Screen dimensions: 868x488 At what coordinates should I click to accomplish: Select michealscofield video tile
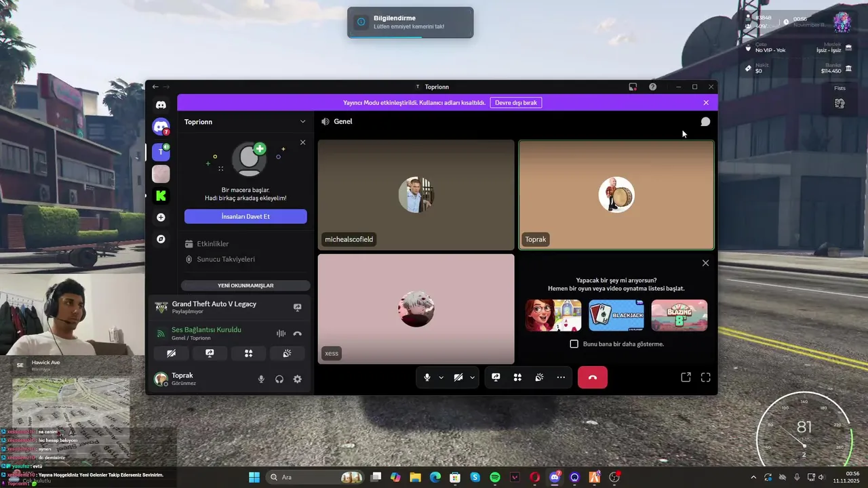tap(416, 195)
